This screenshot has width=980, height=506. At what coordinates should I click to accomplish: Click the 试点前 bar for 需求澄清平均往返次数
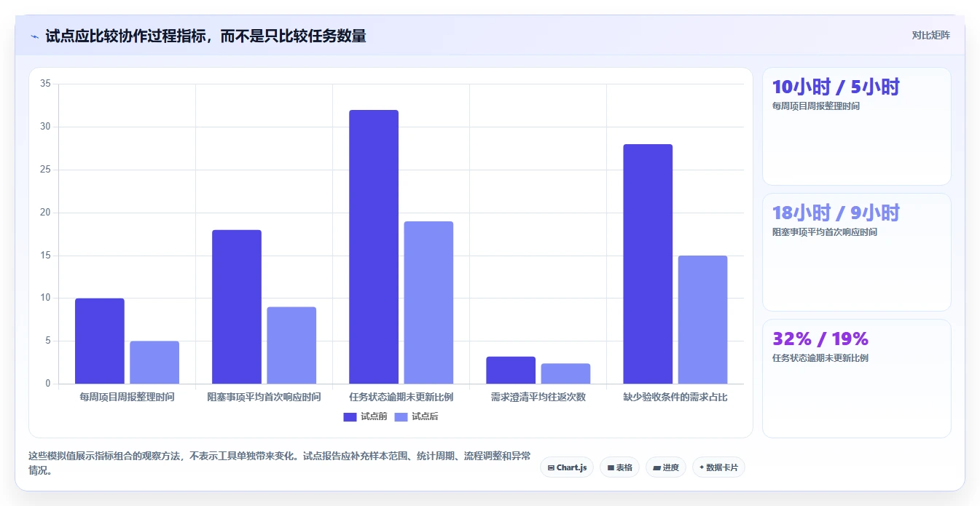point(511,370)
